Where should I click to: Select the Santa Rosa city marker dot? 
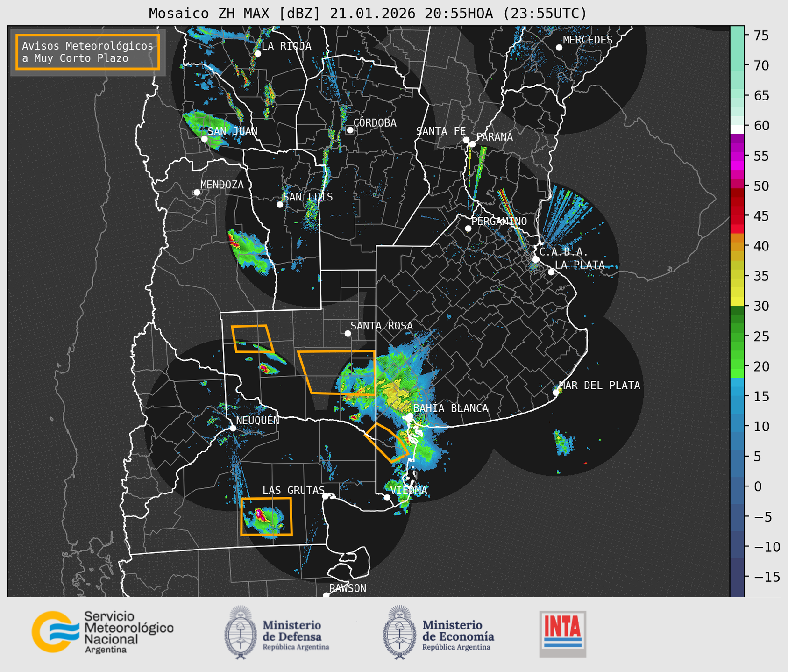[x=348, y=333]
